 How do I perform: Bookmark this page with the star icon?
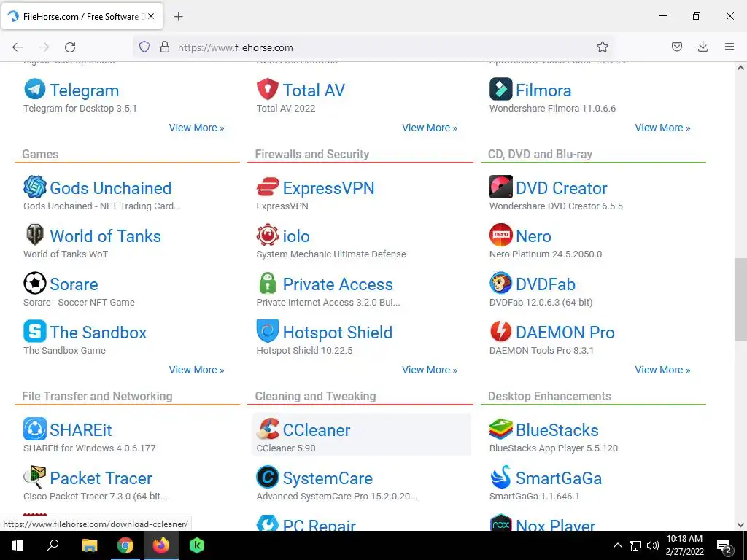(x=602, y=47)
